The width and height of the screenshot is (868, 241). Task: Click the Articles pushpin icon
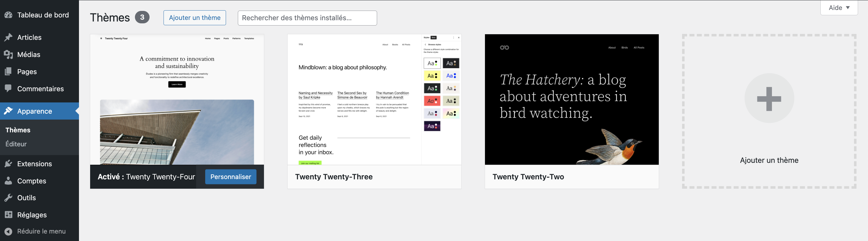click(8, 37)
